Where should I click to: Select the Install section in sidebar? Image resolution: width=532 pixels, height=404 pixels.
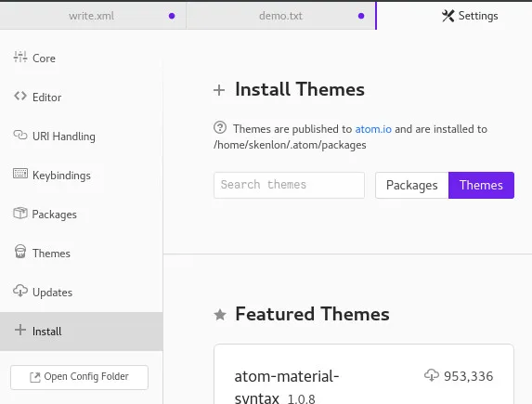tap(82, 332)
